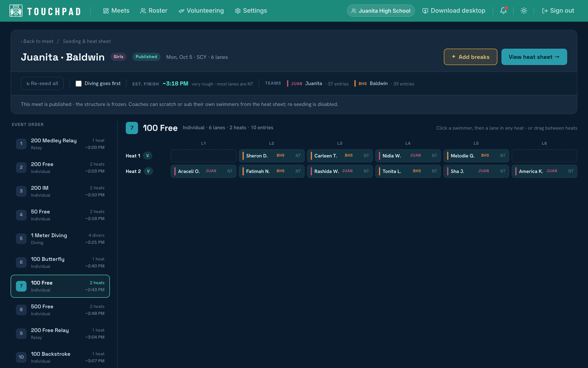588x368 pixels.
Task: Select event 6 100 Butterfly
Action: click(60, 262)
